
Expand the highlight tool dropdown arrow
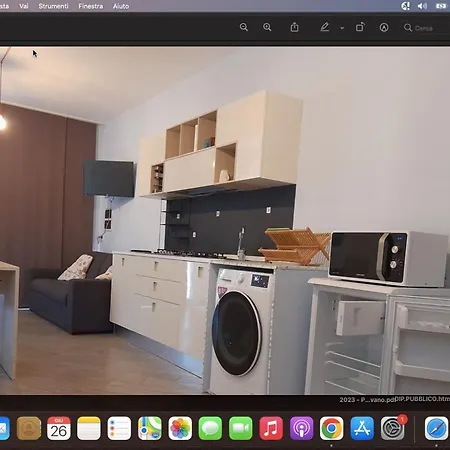[342, 28]
